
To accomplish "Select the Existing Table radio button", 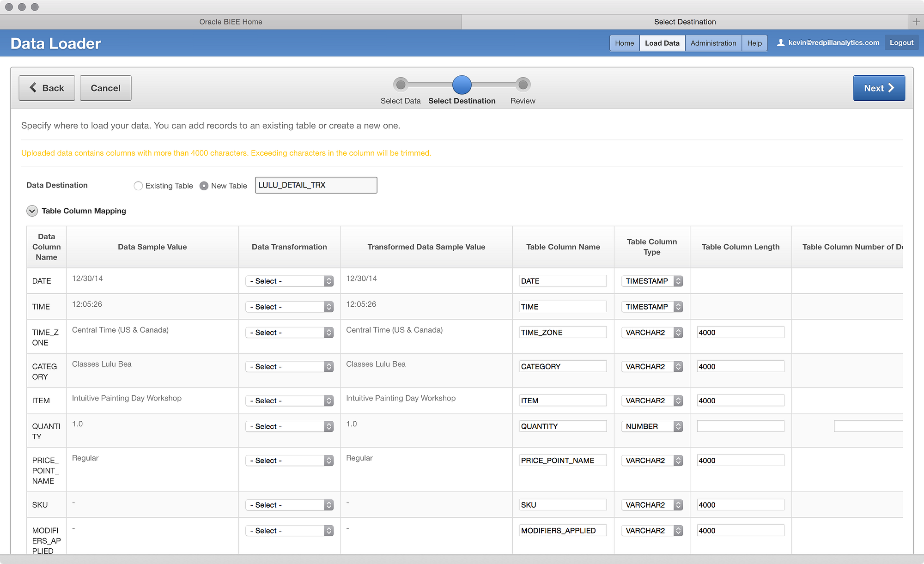I will point(138,186).
